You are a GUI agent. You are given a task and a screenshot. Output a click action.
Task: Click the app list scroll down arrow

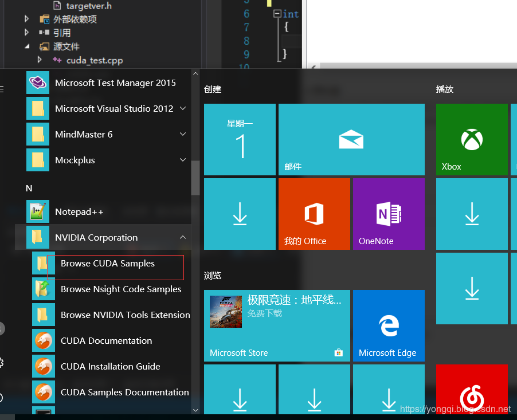[x=195, y=410]
